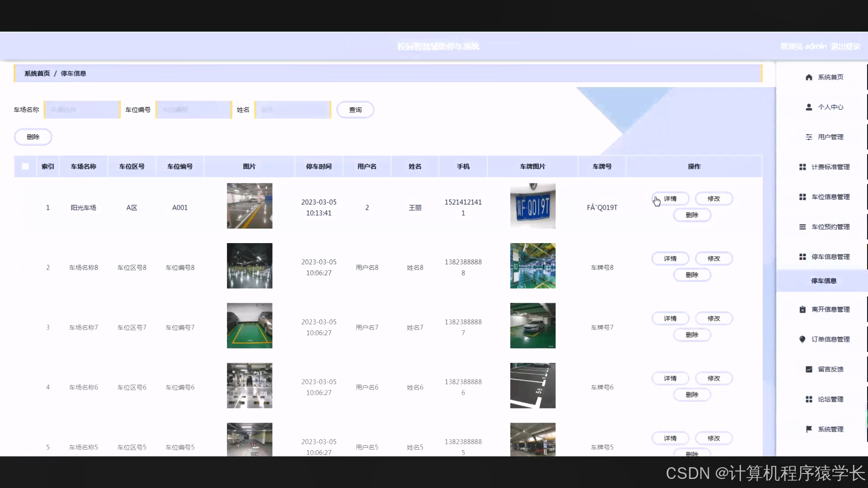
Task: Focus the 姓名 search field
Action: pos(293,110)
